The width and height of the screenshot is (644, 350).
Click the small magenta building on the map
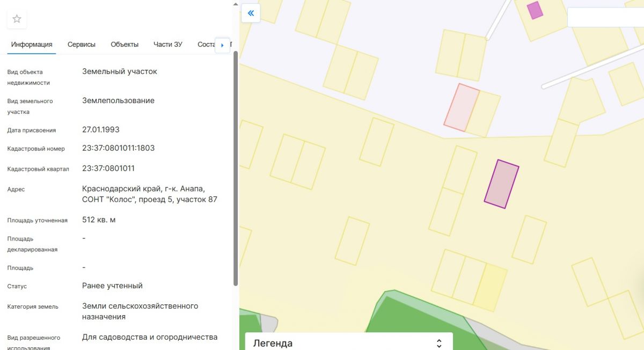[x=535, y=10]
